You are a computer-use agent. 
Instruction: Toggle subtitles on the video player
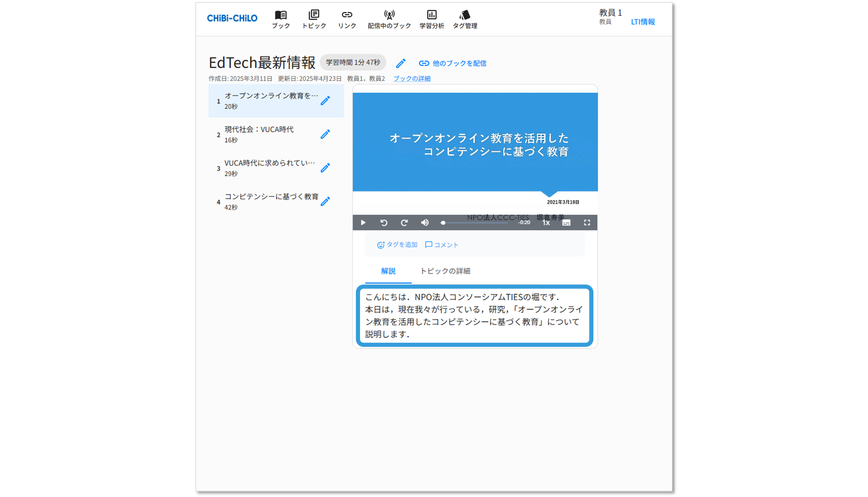566,222
